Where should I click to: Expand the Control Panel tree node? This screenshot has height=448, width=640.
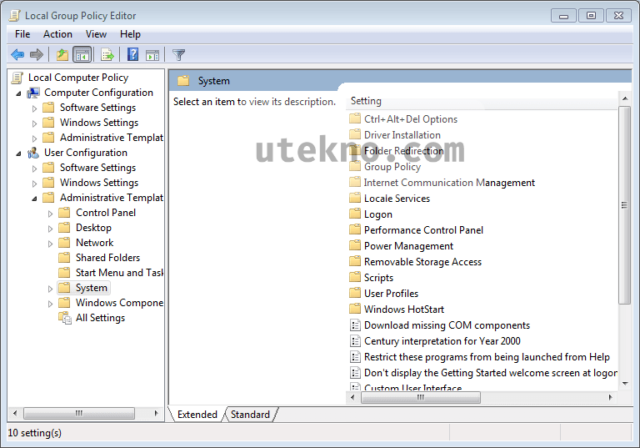(50, 213)
